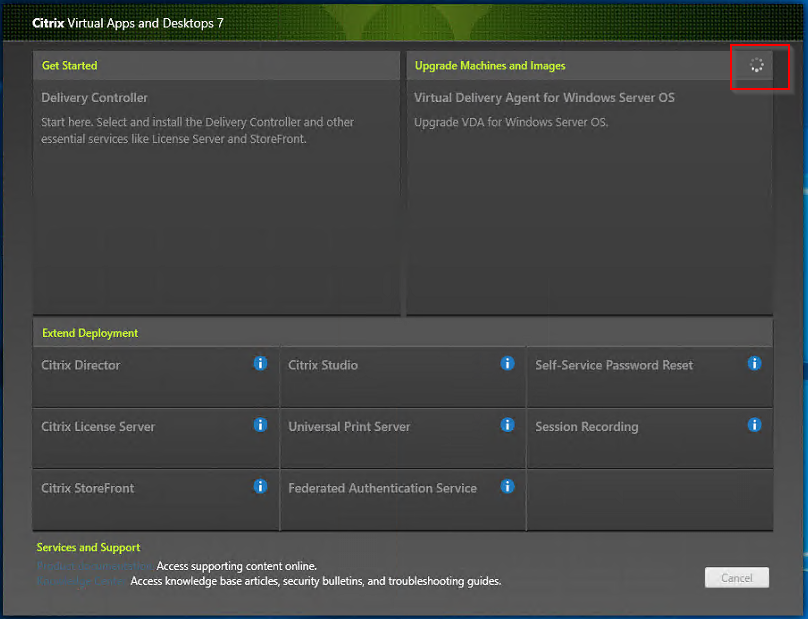Click the loading spinner in Upgrade section
The image size is (808, 619).
[x=757, y=66]
